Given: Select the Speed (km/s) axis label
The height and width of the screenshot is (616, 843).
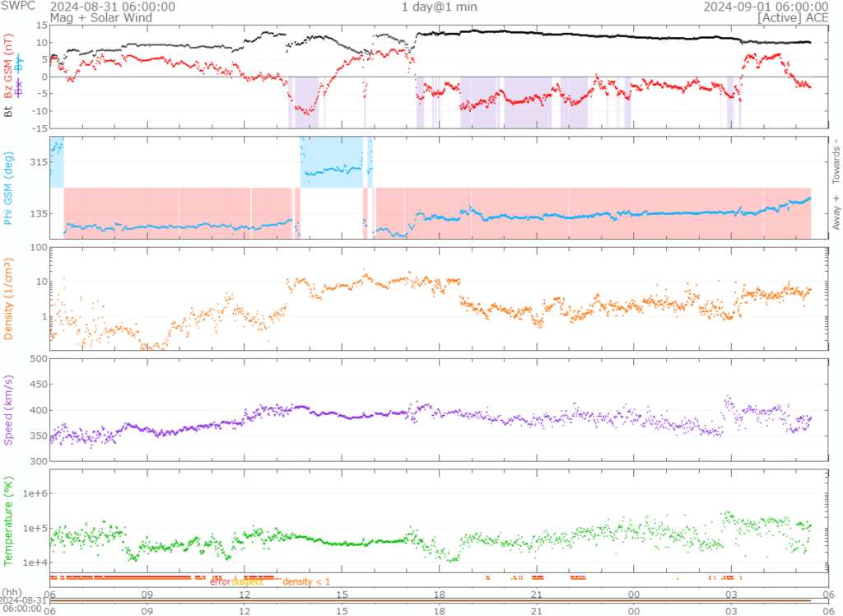Looking at the screenshot, I should point(9,409).
